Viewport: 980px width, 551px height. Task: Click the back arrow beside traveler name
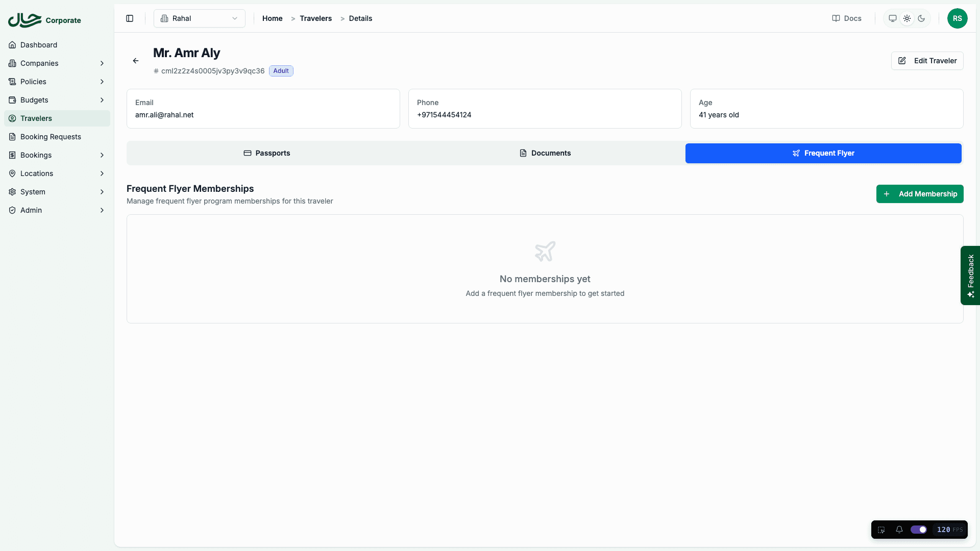[x=136, y=61]
